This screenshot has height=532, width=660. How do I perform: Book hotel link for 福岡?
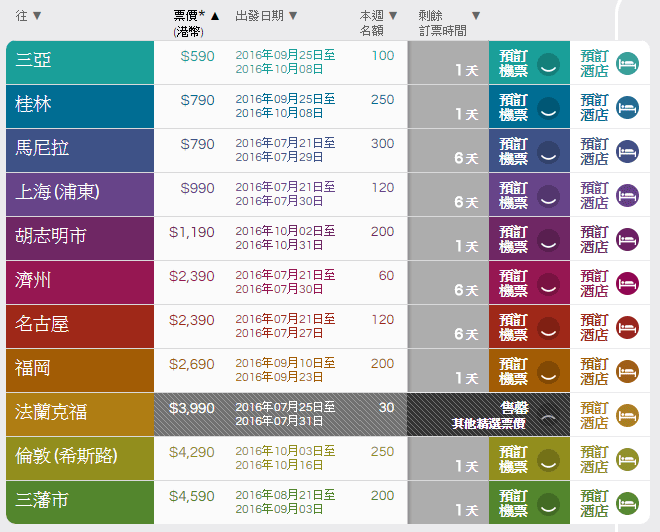click(x=594, y=371)
